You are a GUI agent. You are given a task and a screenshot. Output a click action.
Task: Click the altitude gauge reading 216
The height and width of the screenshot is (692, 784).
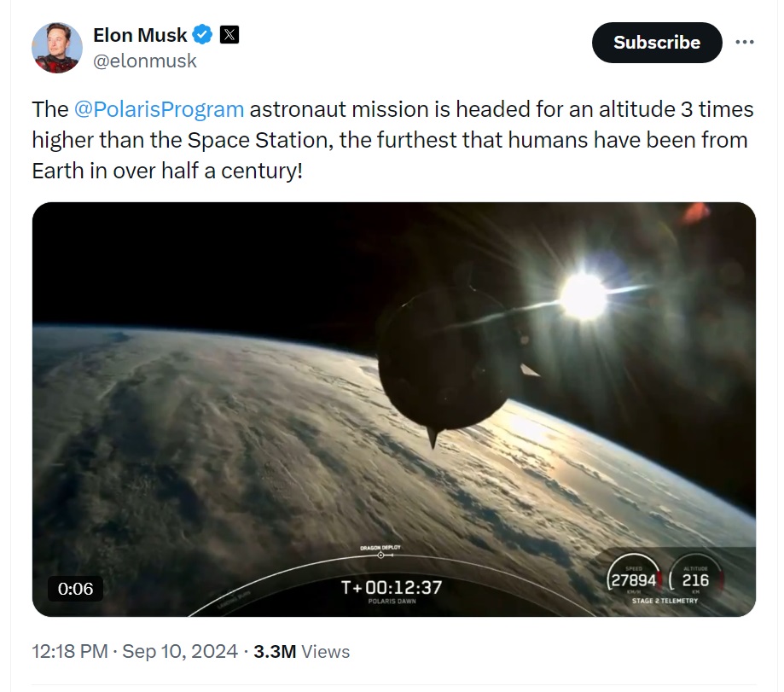[695, 578]
